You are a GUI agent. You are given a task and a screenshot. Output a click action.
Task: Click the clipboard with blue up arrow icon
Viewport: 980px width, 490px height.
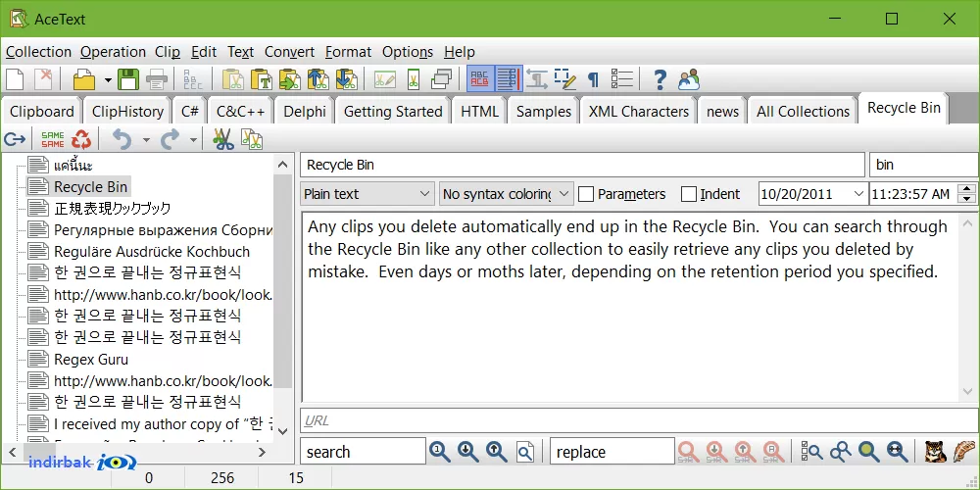(318, 79)
